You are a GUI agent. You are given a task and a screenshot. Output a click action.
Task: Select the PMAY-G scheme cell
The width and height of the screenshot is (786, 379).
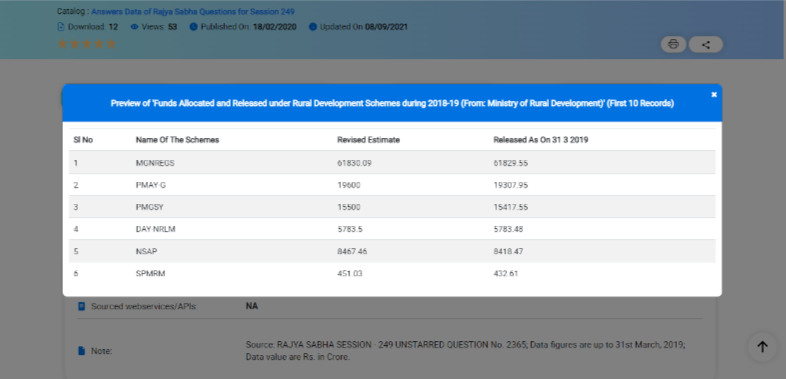150,185
